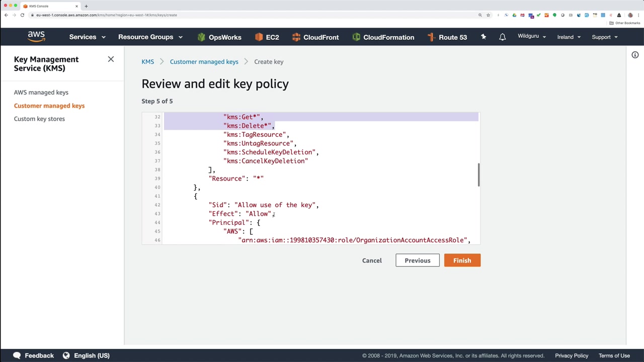The width and height of the screenshot is (644, 362).
Task: Click the highlighted "kms:Delete*" line
Action: [x=249, y=126]
